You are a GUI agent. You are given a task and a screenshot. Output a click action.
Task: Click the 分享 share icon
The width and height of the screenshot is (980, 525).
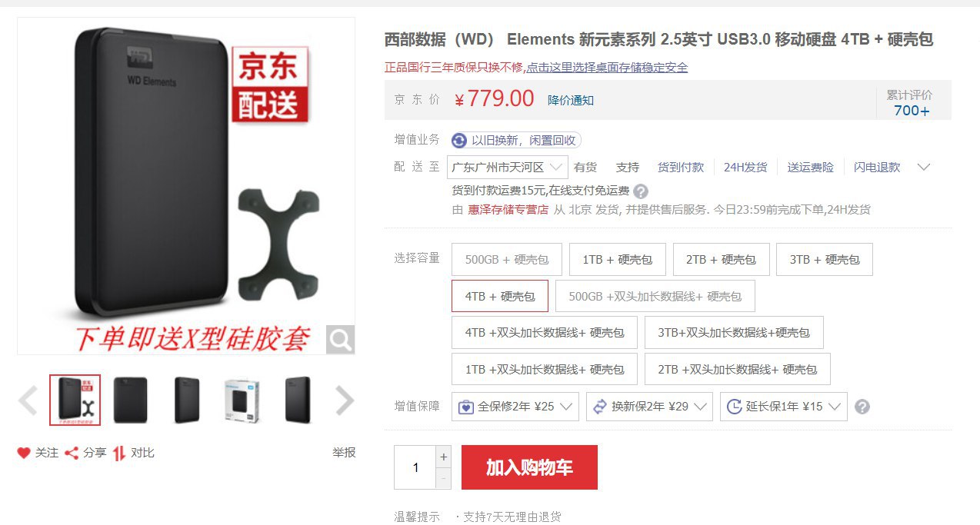point(72,453)
